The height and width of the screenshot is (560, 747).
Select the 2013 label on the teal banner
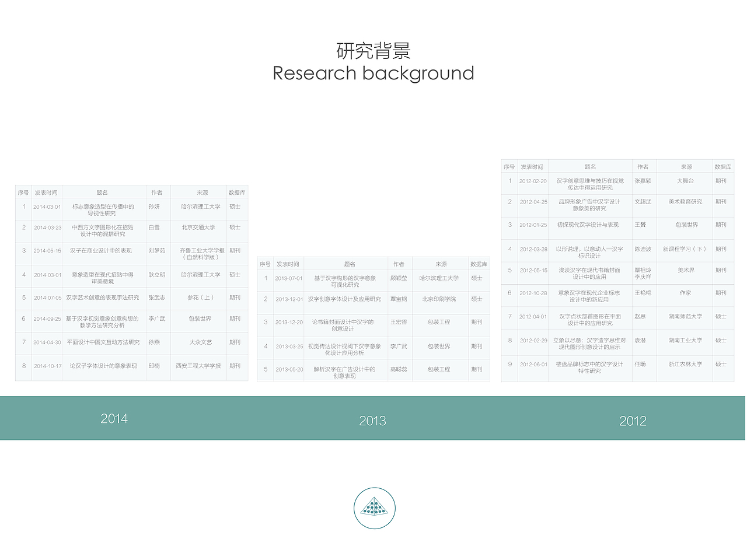pos(372,420)
